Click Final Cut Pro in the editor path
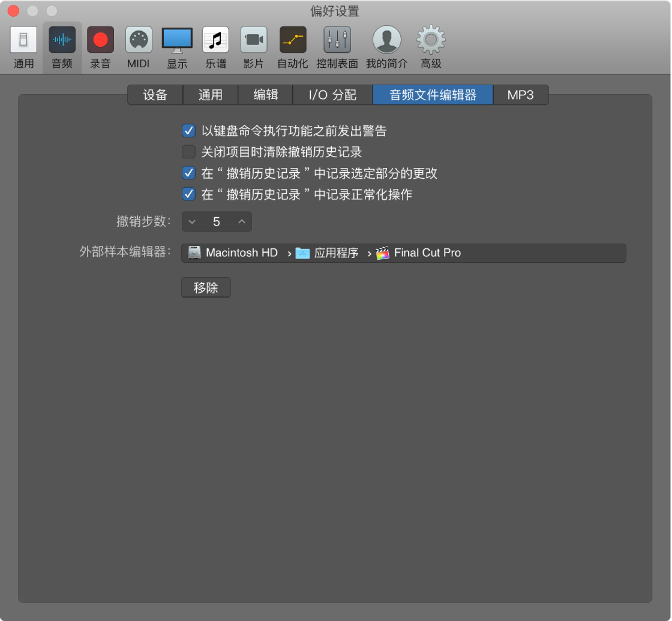The image size is (672, 621). click(427, 253)
